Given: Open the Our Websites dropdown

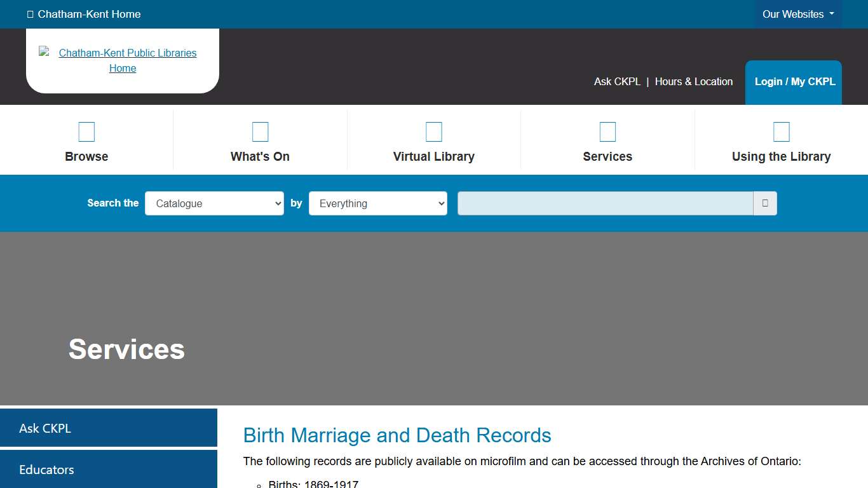Looking at the screenshot, I should (796, 14).
